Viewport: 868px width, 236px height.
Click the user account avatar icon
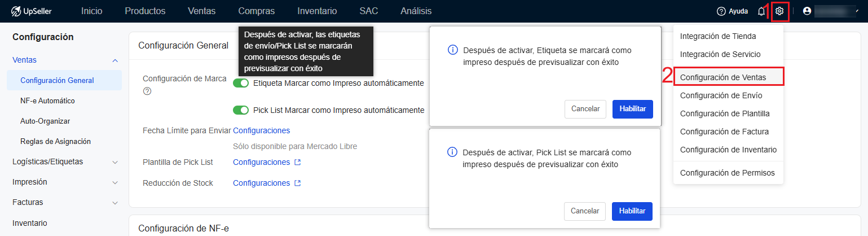(807, 11)
